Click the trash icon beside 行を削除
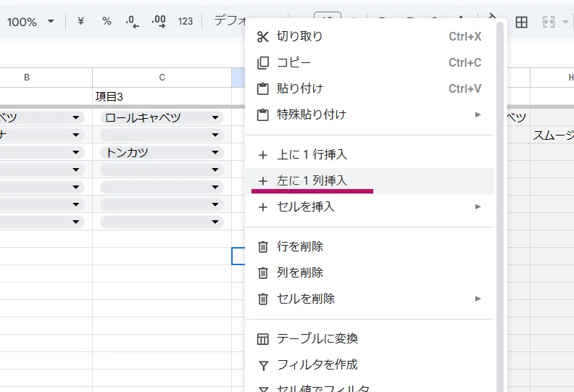This screenshot has height=392, width=574. [263, 247]
